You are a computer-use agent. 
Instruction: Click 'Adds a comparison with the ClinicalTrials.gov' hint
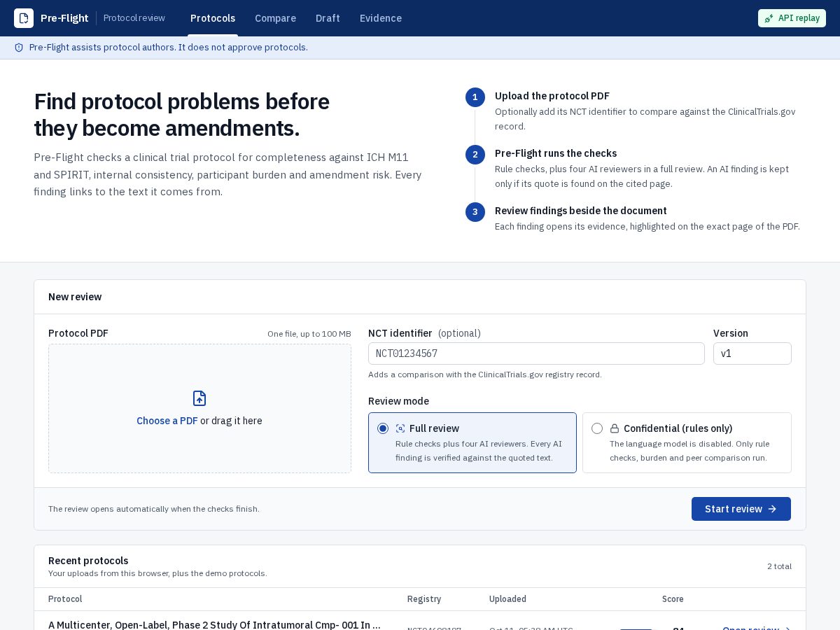pos(485,374)
